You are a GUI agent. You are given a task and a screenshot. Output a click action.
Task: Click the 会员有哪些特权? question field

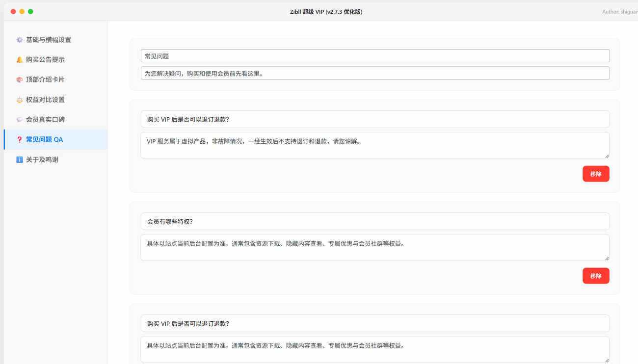[375, 221]
